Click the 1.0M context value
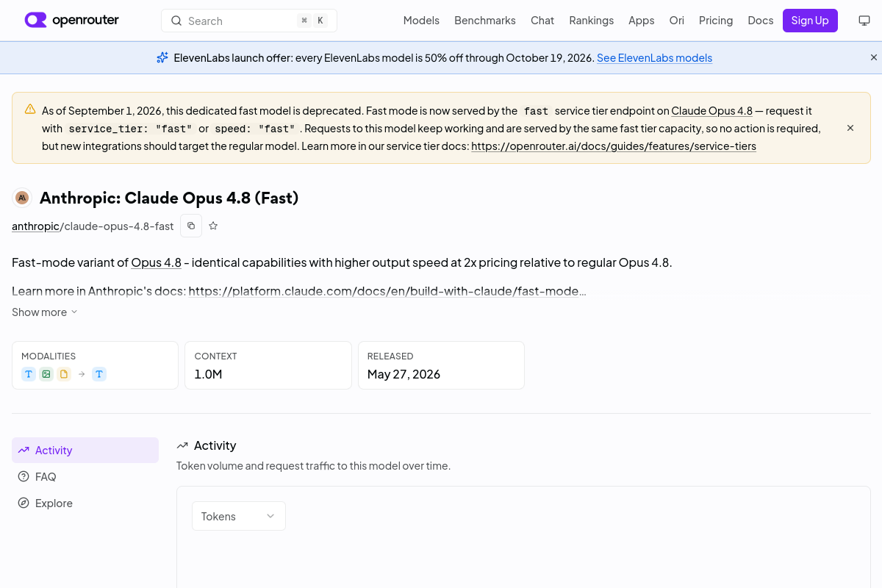Viewport: 882px width, 588px height. 208,374
